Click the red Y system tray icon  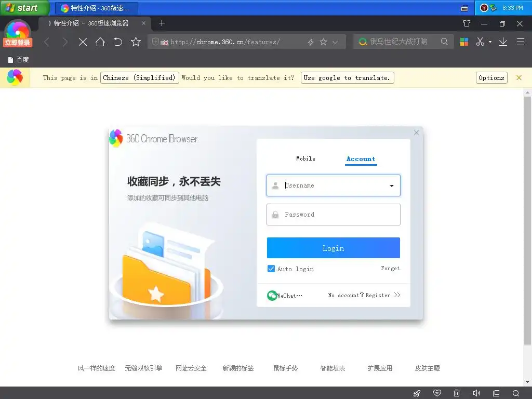pos(484,8)
